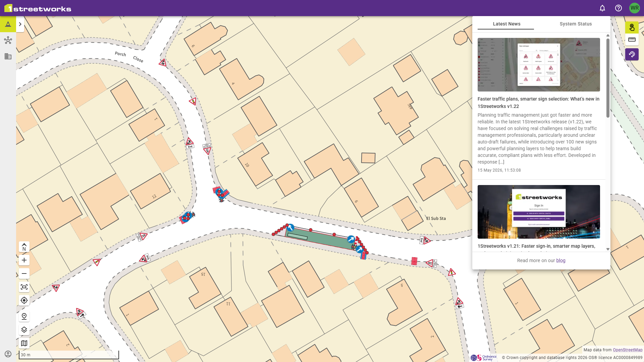Click the news panel scroll up arrow
Image resolution: width=644 pixels, height=362 pixels.
point(608,36)
